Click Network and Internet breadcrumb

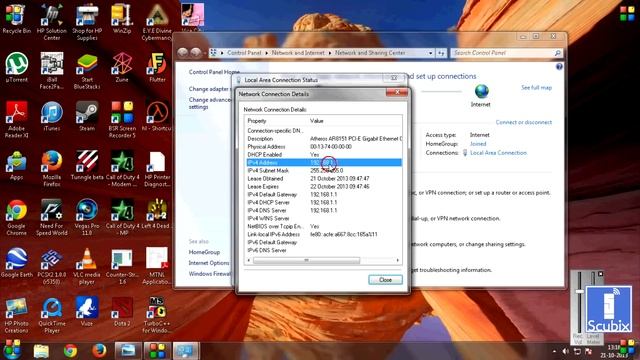pyautogui.click(x=298, y=53)
